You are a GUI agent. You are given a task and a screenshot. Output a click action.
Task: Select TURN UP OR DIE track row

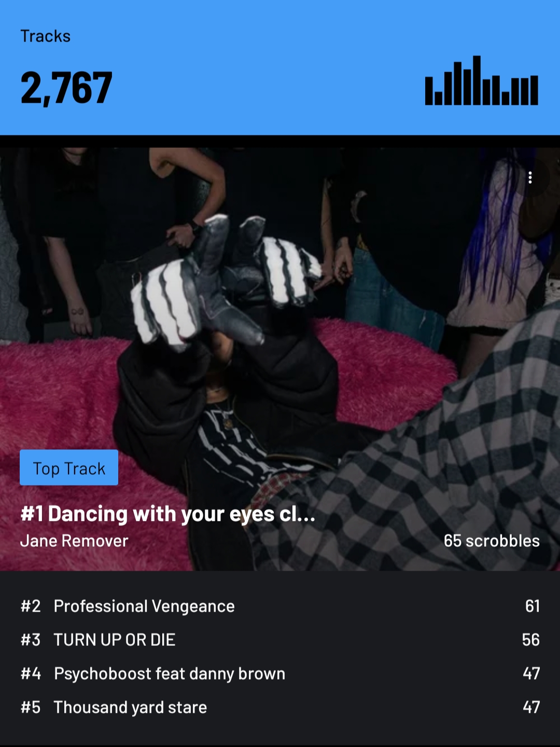pyautogui.click(x=280, y=640)
